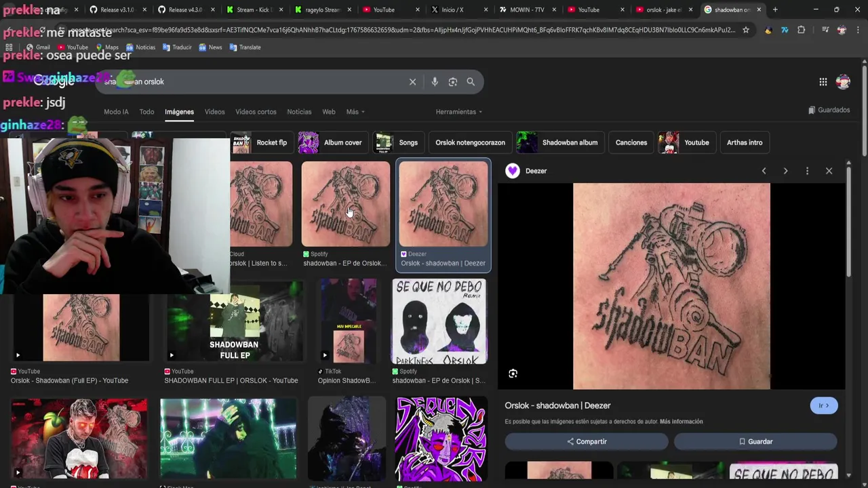Switch to the Videos cortos tab
This screenshot has height=488, width=868.
click(x=256, y=112)
